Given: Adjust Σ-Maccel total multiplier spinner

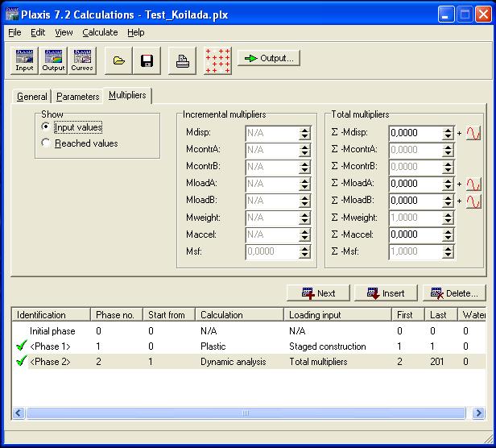Looking at the screenshot, I should 448,234.
